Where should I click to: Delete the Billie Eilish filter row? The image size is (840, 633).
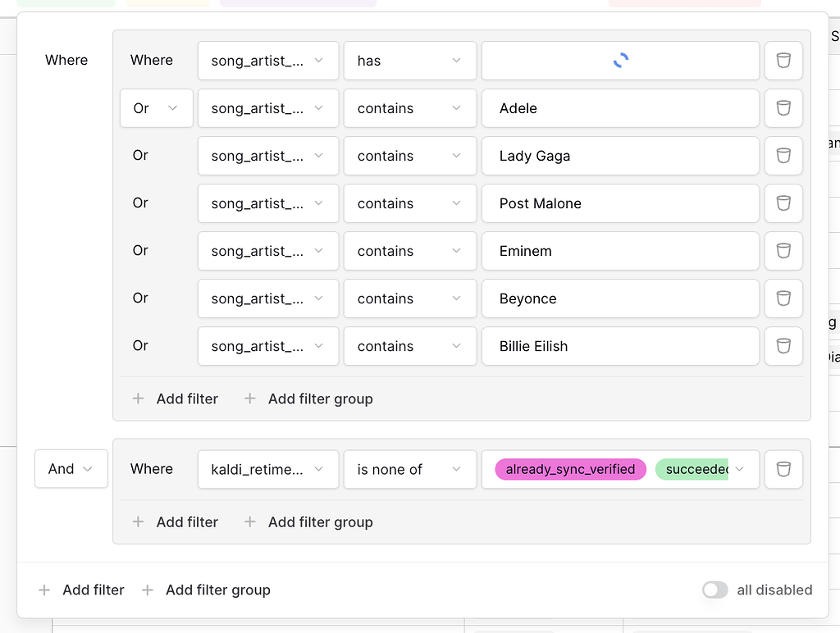pos(783,346)
